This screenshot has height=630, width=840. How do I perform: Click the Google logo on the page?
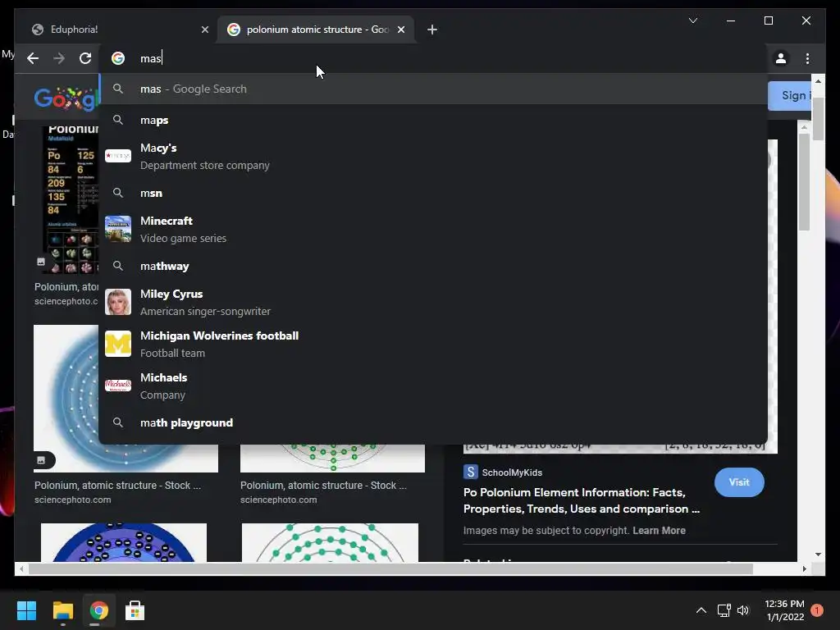pos(66,98)
